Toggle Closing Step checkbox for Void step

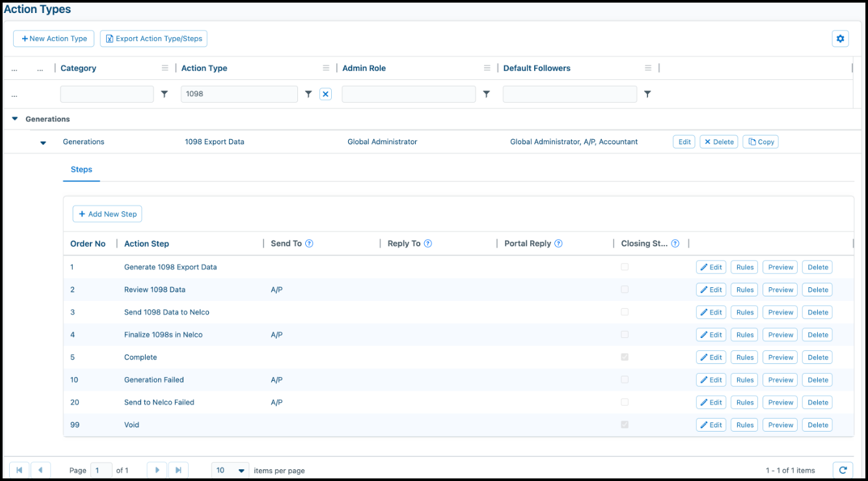625,424
